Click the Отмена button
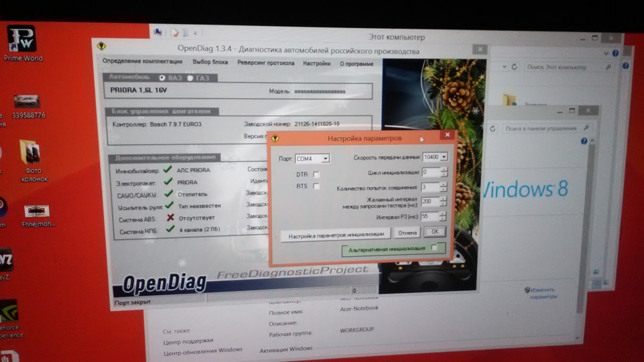This screenshot has width=644, height=362. (x=407, y=233)
